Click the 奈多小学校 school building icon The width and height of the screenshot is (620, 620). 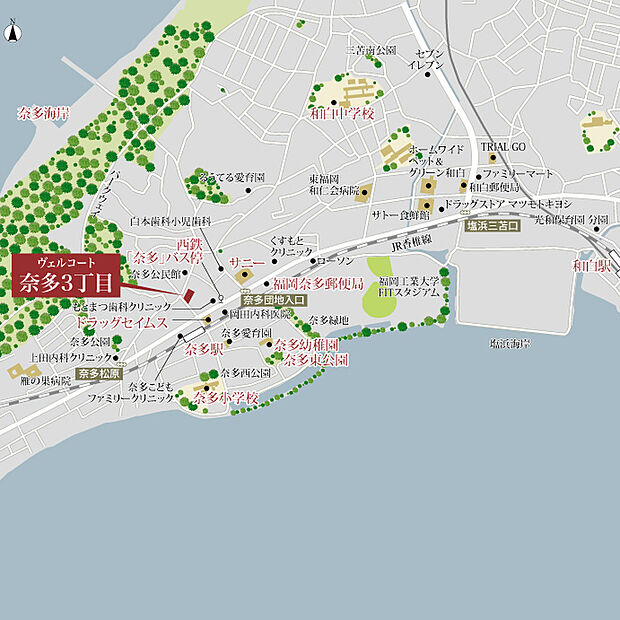tap(208, 386)
